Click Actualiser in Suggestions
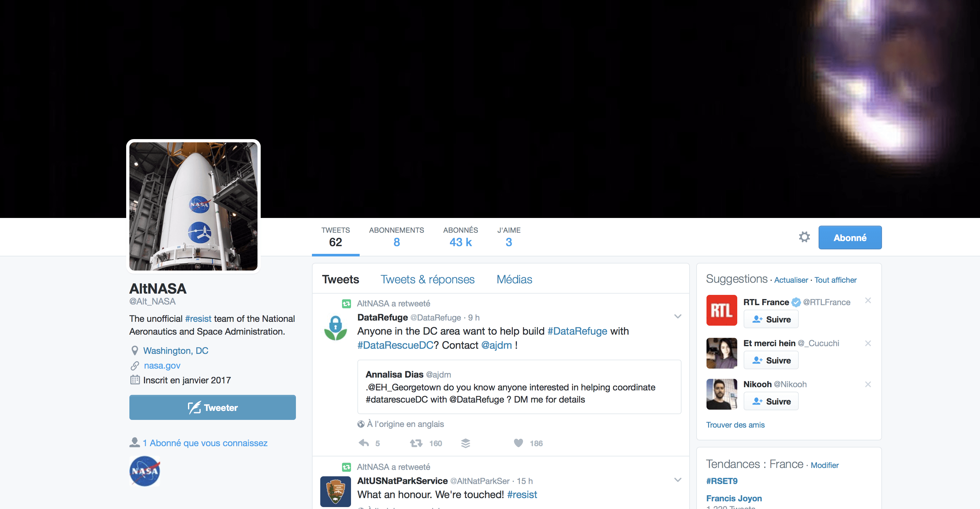Viewport: 980px width, 509px height. (791, 280)
